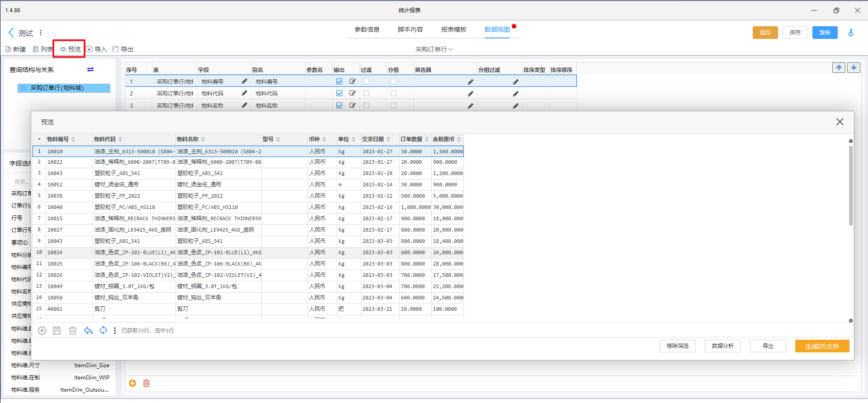Sort the preview by 币种 column arrows
Viewport: 868px width, 403px height.
[324, 139]
